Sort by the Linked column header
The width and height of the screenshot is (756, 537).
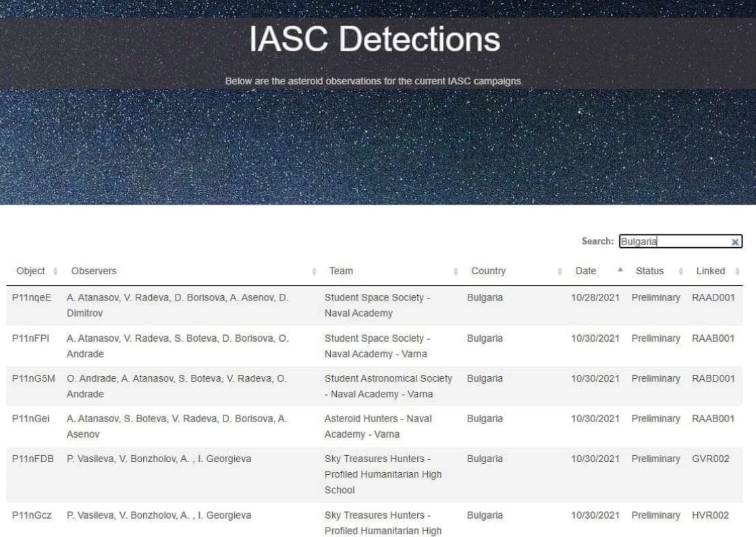710,271
